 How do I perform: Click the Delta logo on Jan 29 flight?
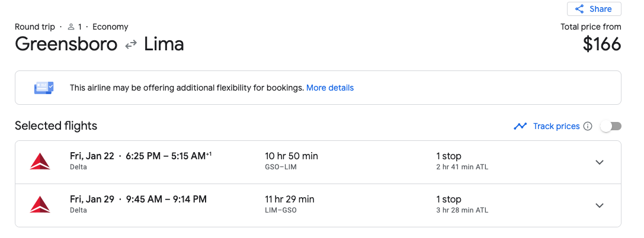[40, 205]
